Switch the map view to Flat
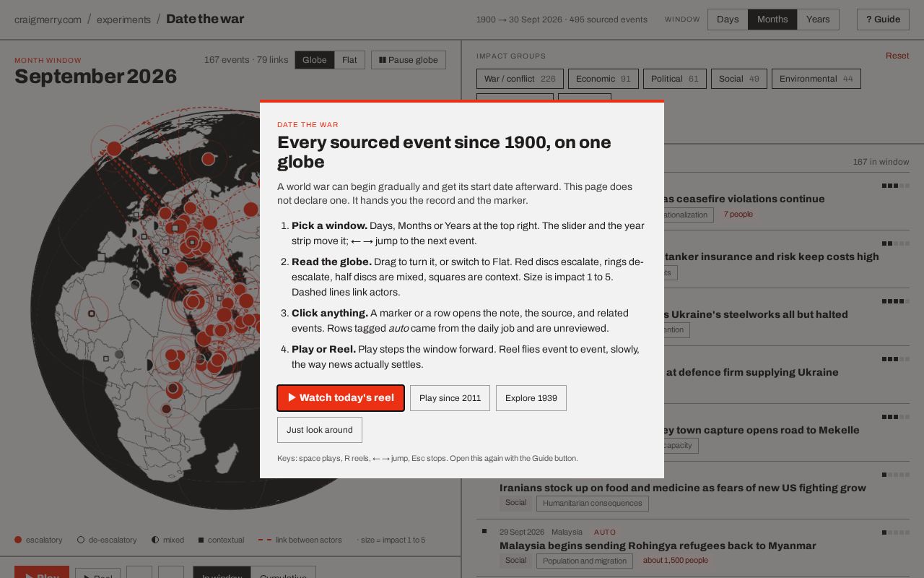This screenshot has height=578, width=924. [x=349, y=60]
